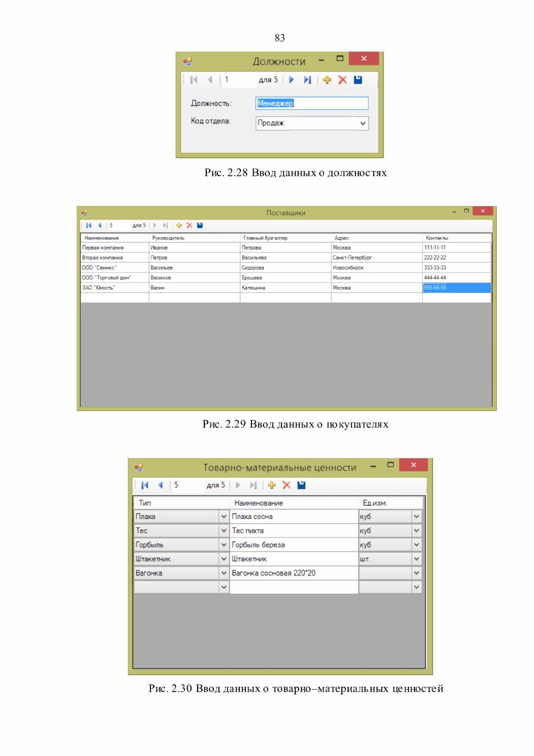Screen dimensions: 534x756
Task: Select the cell with contact 555-55-55
Action: [x=456, y=288]
